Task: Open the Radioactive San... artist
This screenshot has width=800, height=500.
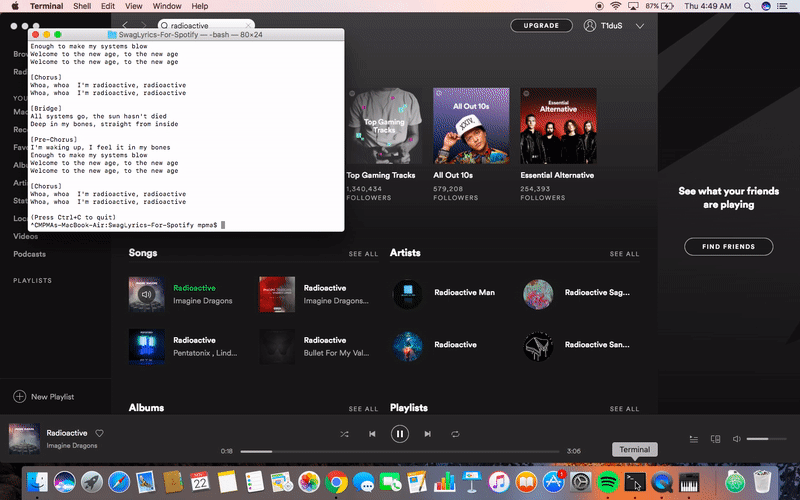Action: tap(597, 345)
